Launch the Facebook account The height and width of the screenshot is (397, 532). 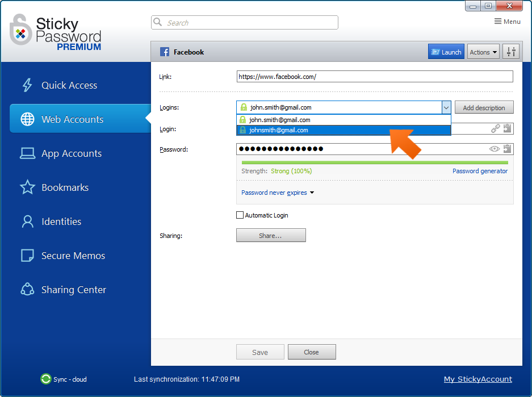(x=446, y=52)
